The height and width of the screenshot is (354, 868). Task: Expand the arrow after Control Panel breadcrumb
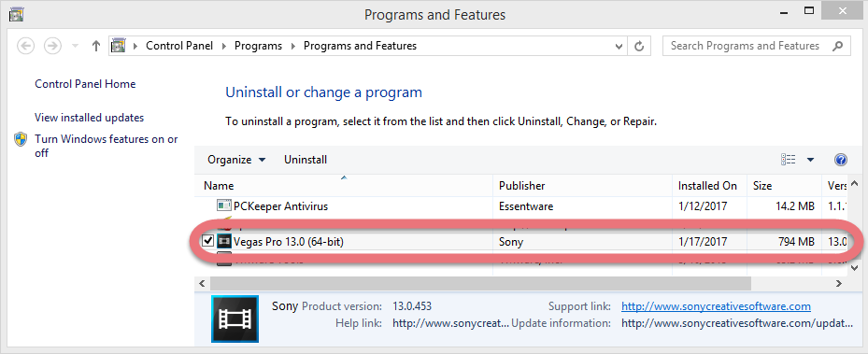(223, 46)
